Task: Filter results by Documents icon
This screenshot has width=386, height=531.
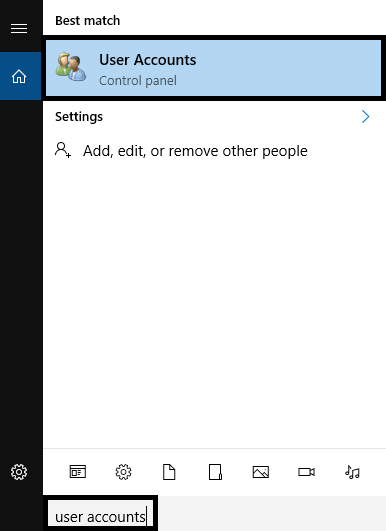Action: point(169,472)
